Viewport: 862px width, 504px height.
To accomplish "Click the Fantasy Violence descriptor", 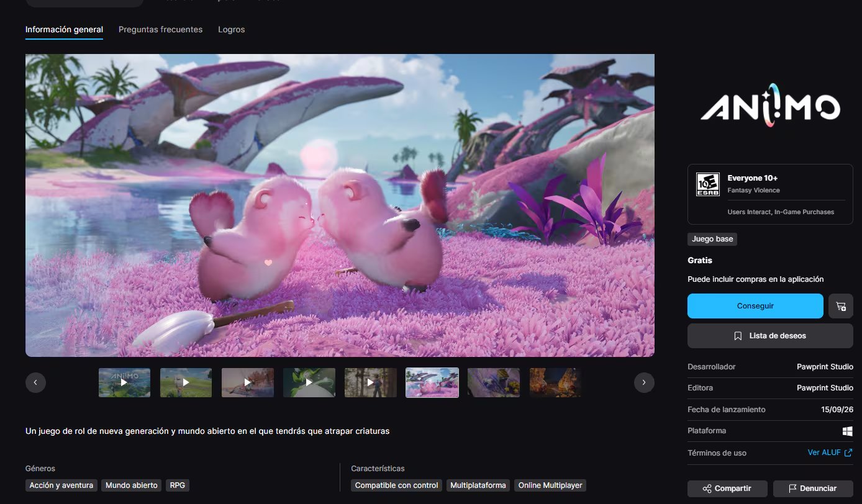I will coord(753,191).
